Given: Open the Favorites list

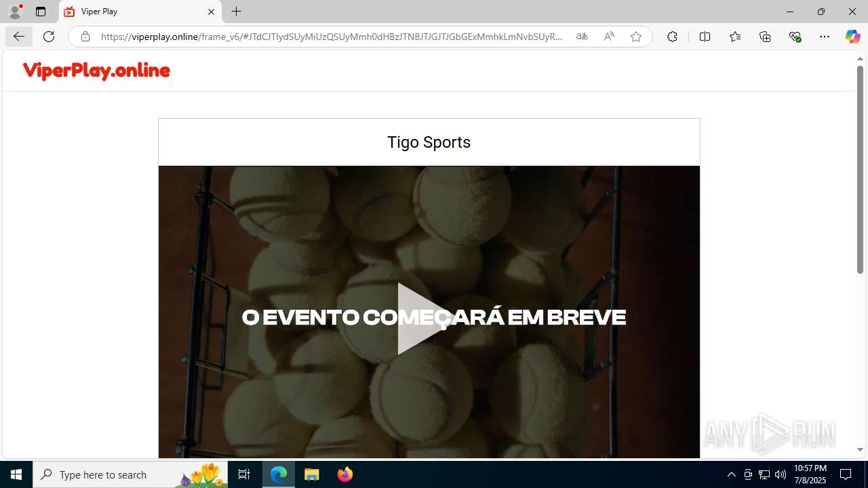Looking at the screenshot, I should (735, 37).
